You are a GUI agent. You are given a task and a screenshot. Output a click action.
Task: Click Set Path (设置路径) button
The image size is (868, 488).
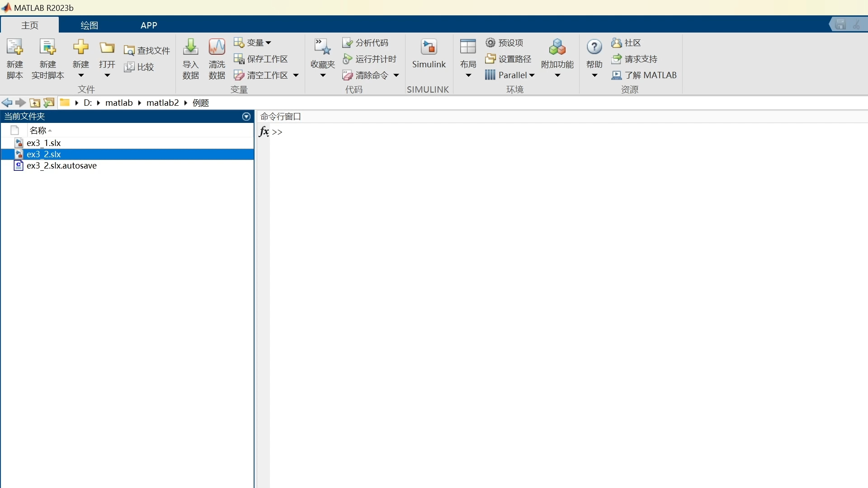coord(509,59)
